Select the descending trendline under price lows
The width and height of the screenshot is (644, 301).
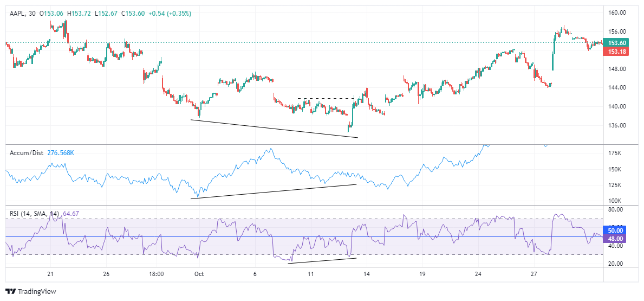275,129
